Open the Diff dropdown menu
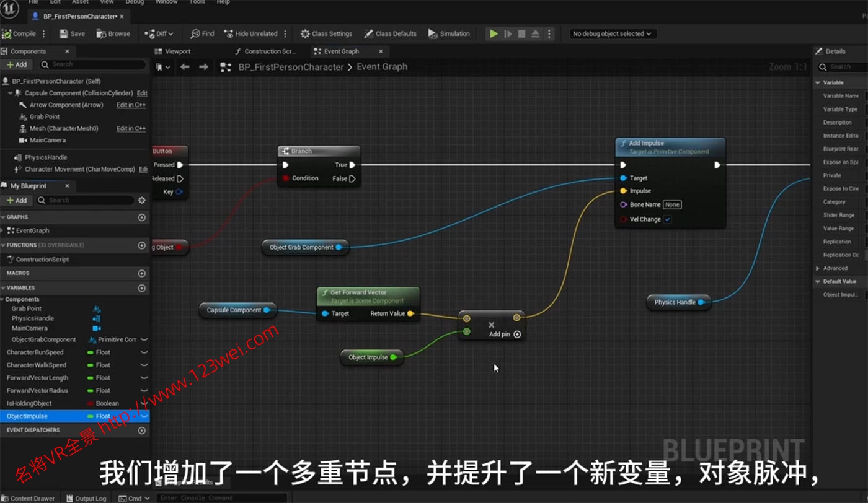The image size is (868, 503). point(159,34)
